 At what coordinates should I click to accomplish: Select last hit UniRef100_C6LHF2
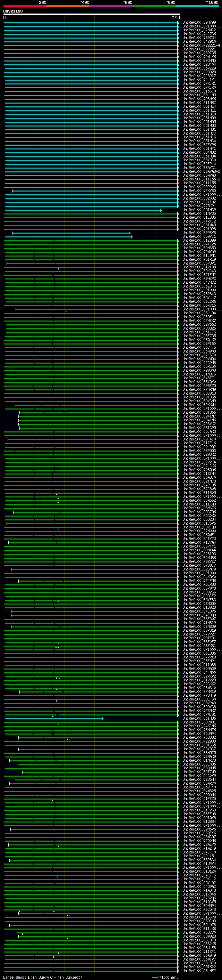tap(199, 971)
